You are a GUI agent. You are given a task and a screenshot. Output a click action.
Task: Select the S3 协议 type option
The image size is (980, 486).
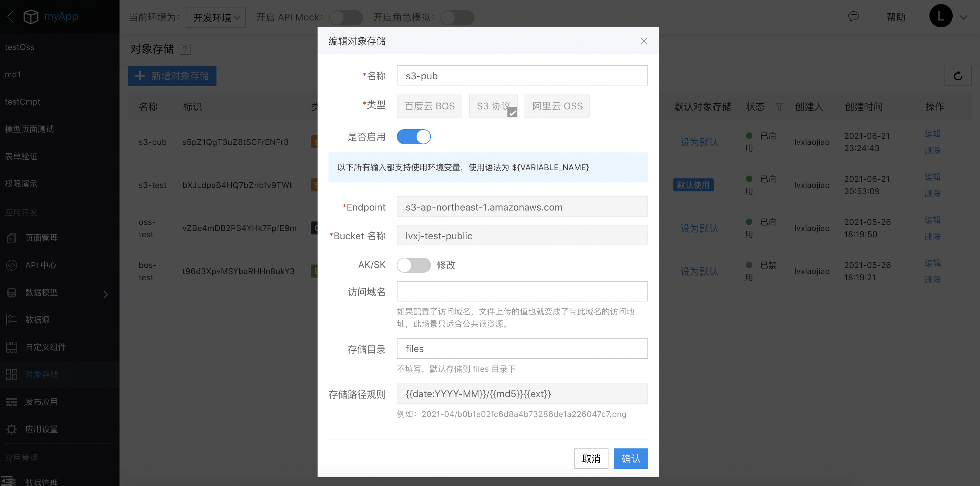coord(493,106)
